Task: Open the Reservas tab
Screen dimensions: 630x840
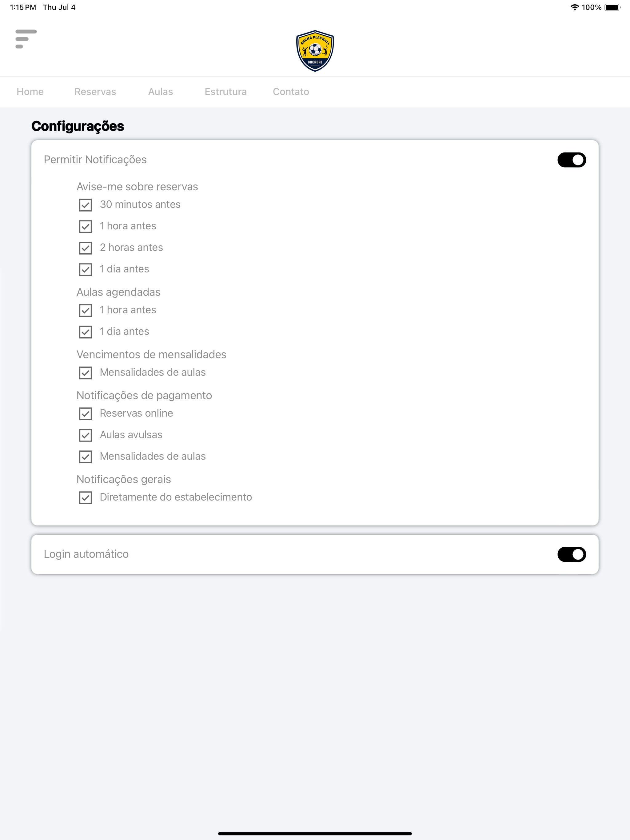Action: [95, 92]
